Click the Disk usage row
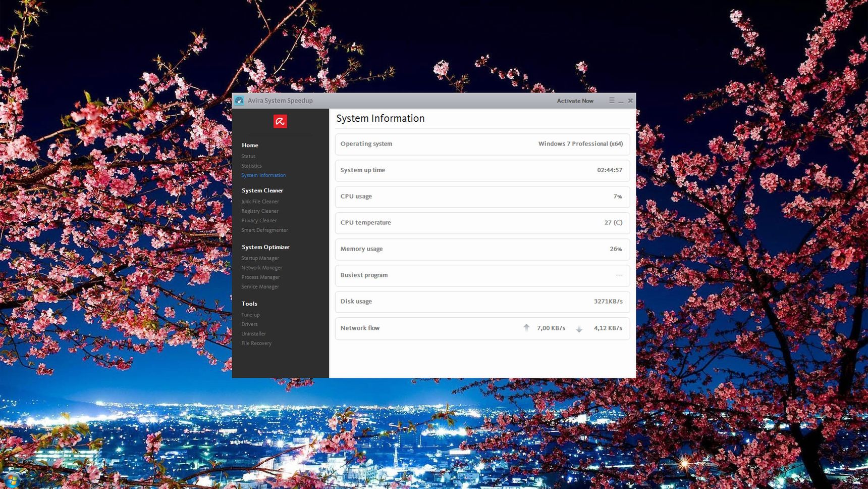 (482, 302)
